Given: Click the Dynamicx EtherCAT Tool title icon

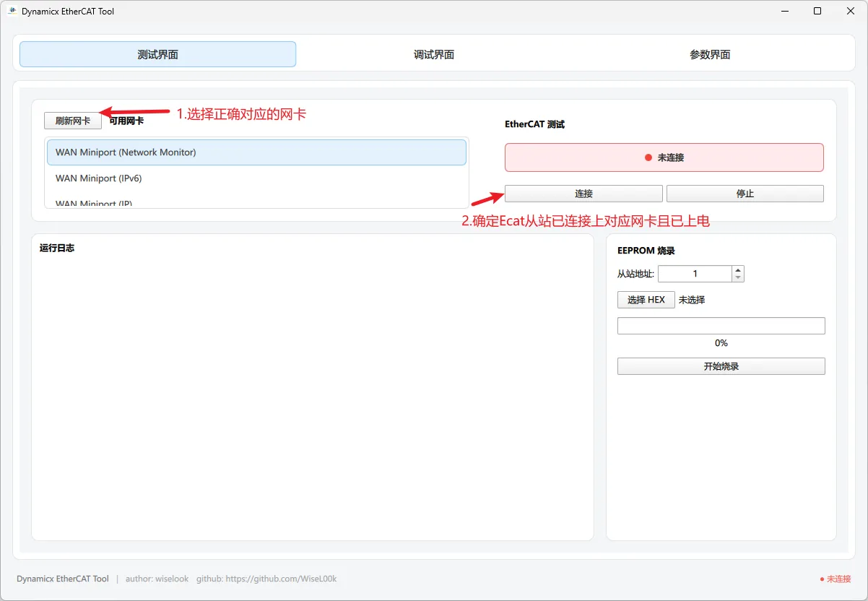Looking at the screenshot, I should [12, 11].
